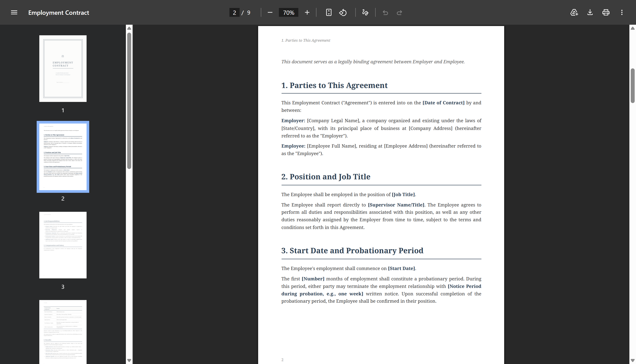Save the PDF to Google Drive
Screen dimensions: 636x364
[x=574, y=13]
